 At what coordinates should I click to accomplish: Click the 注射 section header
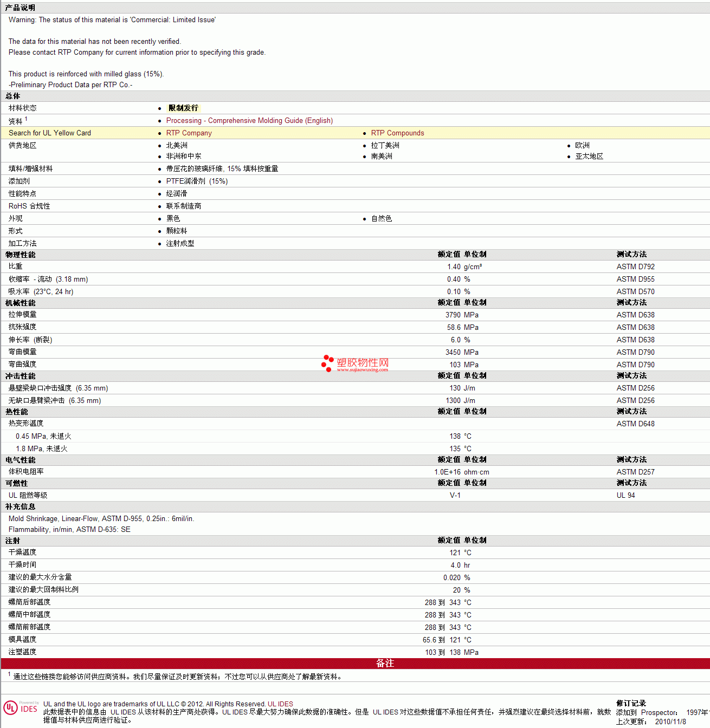13,541
